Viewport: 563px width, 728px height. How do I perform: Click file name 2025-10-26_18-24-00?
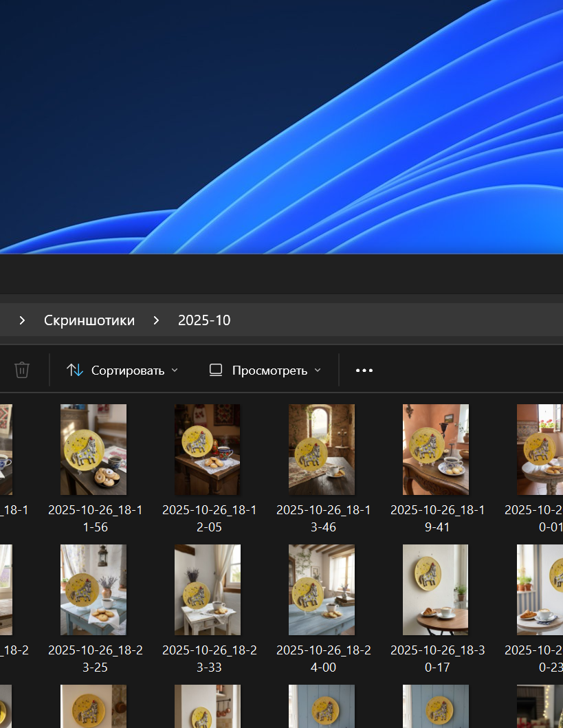coord(324,659)
